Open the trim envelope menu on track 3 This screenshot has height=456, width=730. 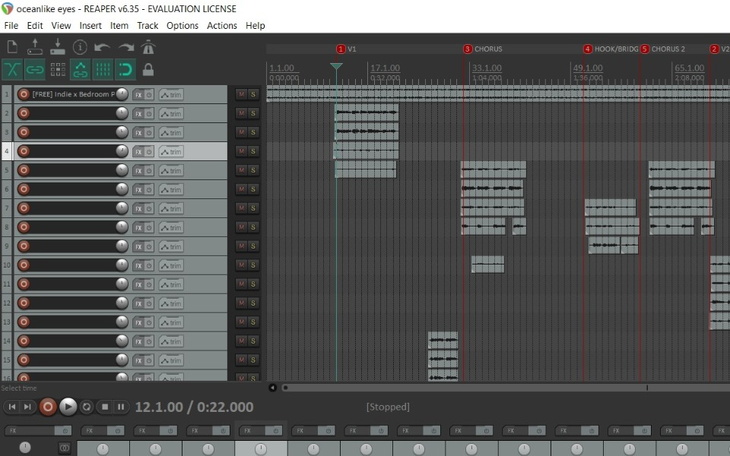point(171,132)
